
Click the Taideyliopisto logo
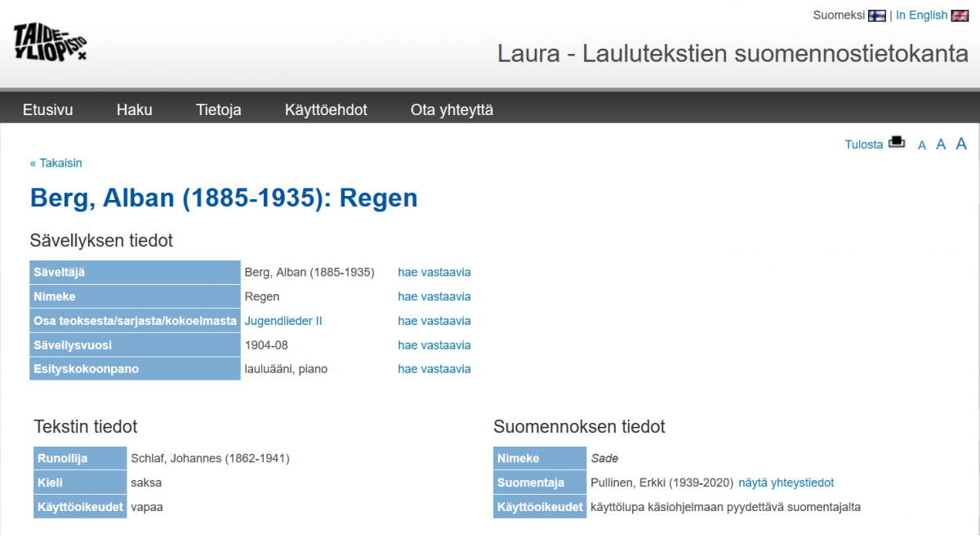click(x=50, y=42)
